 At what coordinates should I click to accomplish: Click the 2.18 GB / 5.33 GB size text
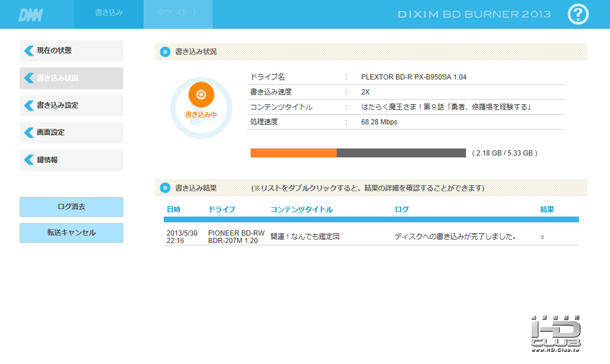coord(504,153)
